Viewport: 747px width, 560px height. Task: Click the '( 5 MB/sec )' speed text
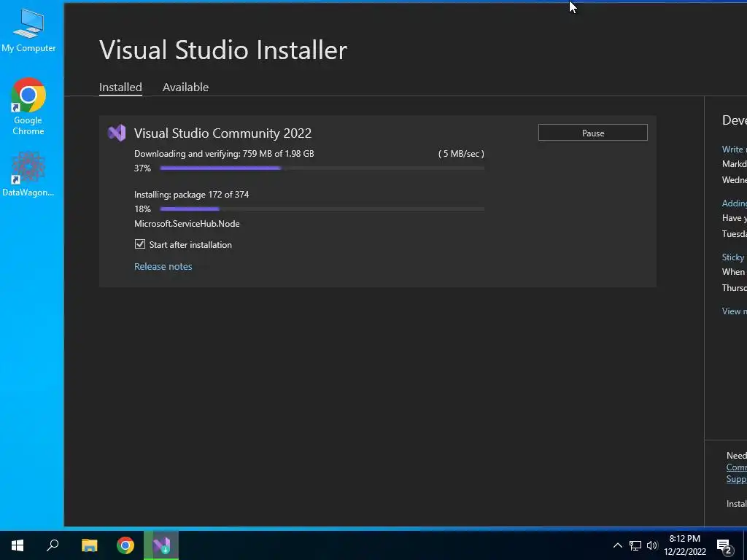coord(461,154)
